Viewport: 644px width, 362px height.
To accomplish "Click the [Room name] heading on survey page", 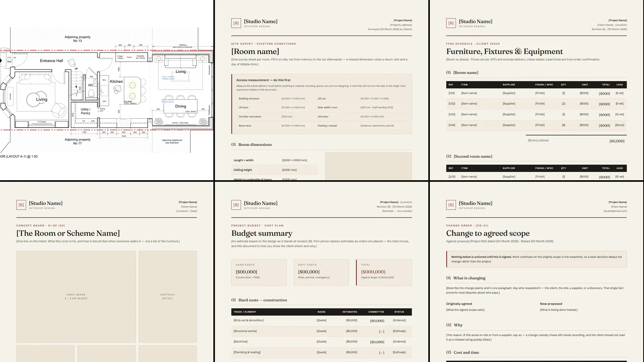I will point(255,51).
